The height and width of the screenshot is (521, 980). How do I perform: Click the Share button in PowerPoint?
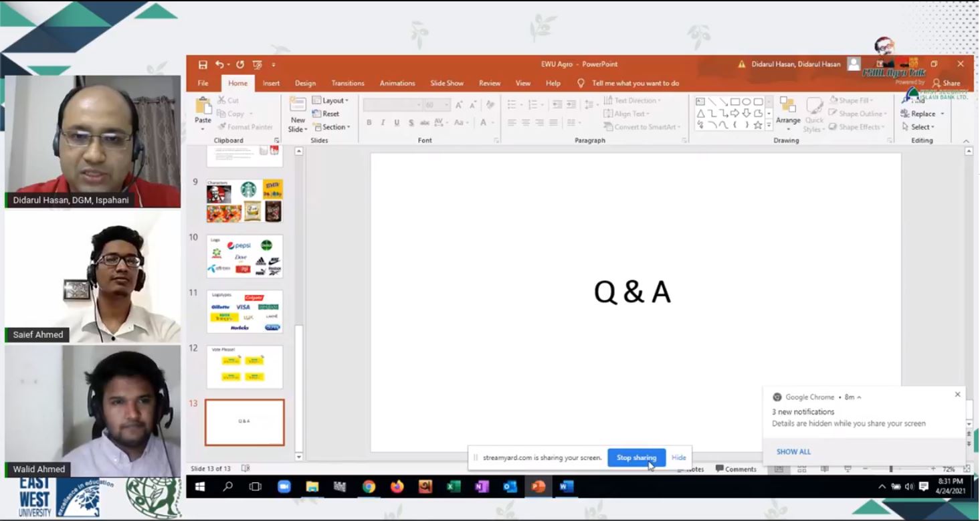[x=946, y=84]
